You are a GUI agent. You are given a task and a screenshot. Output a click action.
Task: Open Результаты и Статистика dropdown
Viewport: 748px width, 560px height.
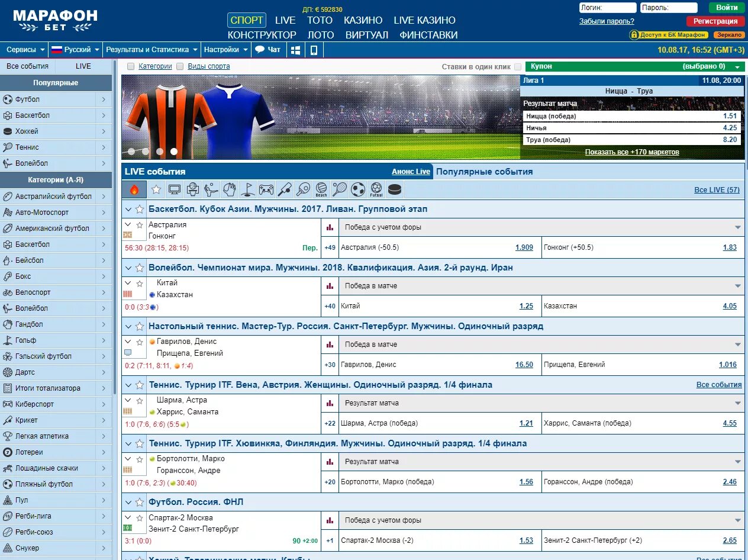(x=151, y=50)
